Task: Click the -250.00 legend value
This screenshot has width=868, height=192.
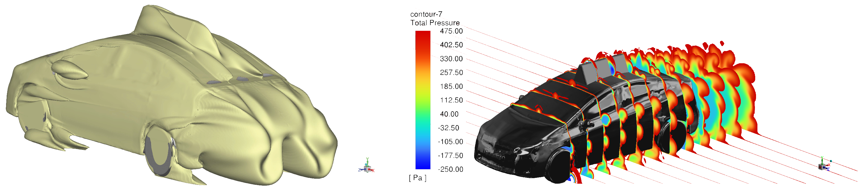Action: click(x=451, y=170)
